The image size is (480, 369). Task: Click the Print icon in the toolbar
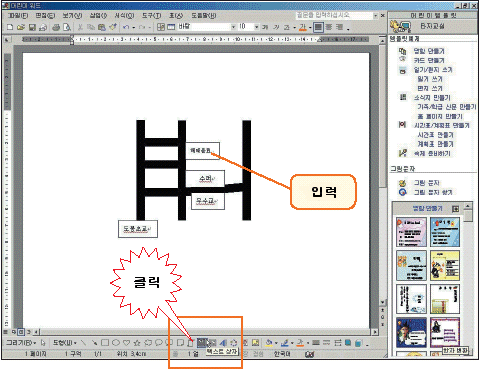point(56,27)
